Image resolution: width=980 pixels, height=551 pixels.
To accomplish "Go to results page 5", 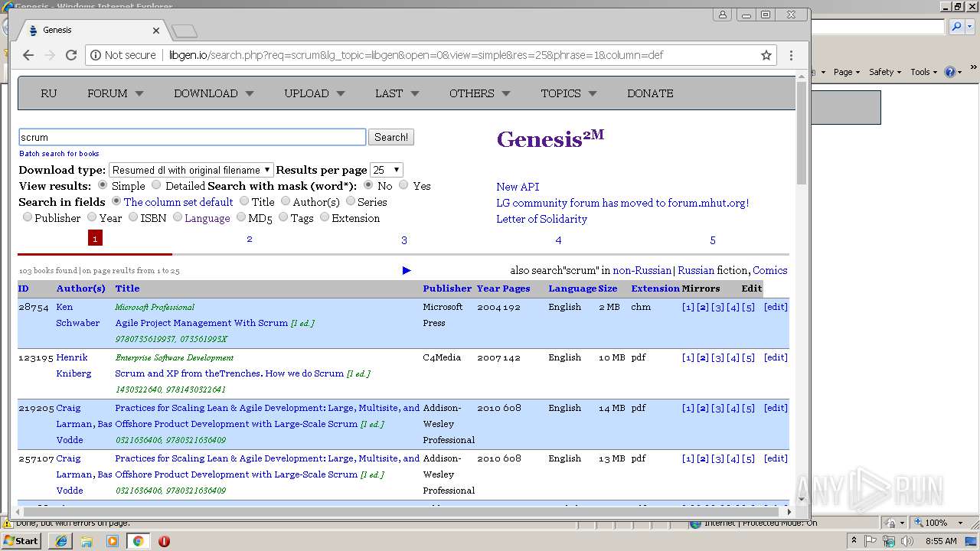I will pos(713,240).
